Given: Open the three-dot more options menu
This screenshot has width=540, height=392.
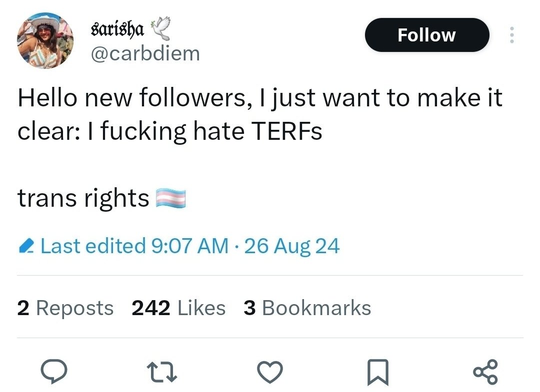Looking at the screenshot, I should 511,35.
